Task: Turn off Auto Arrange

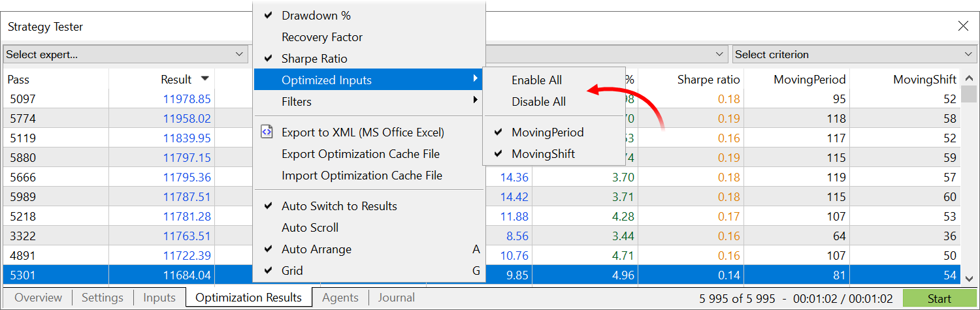Action: 316,249
